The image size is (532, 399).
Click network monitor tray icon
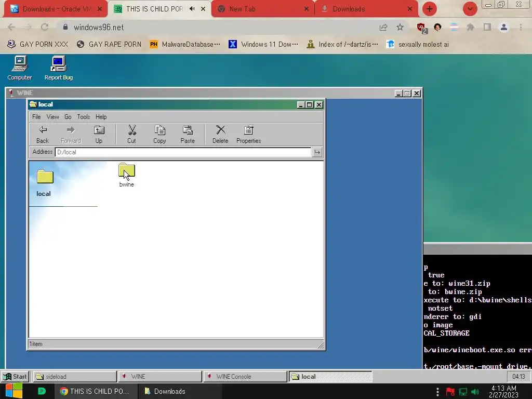click(x=463, y=392)
